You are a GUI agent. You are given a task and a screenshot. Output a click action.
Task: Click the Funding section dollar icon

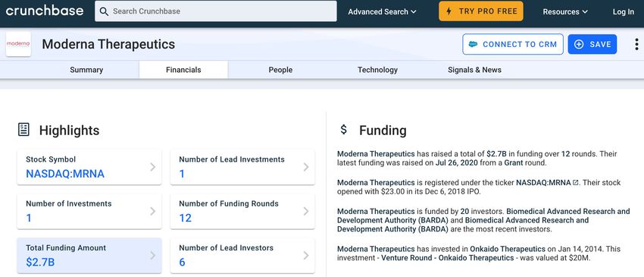click(x=344, y=130)
